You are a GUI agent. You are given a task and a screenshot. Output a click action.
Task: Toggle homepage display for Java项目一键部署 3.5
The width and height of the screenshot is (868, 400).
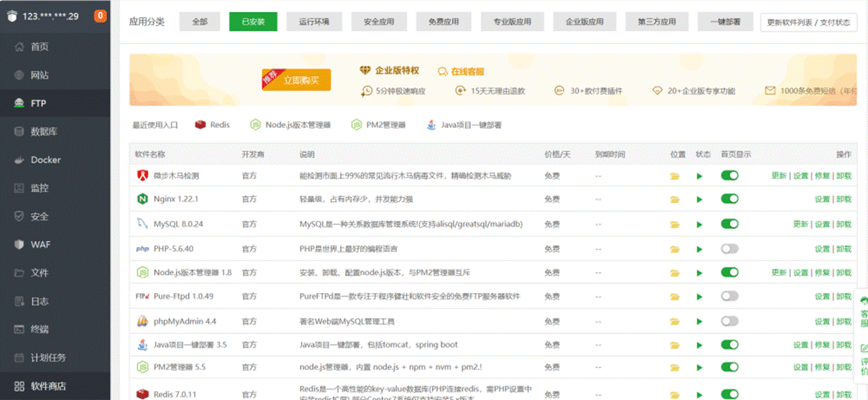coord(729,345)
